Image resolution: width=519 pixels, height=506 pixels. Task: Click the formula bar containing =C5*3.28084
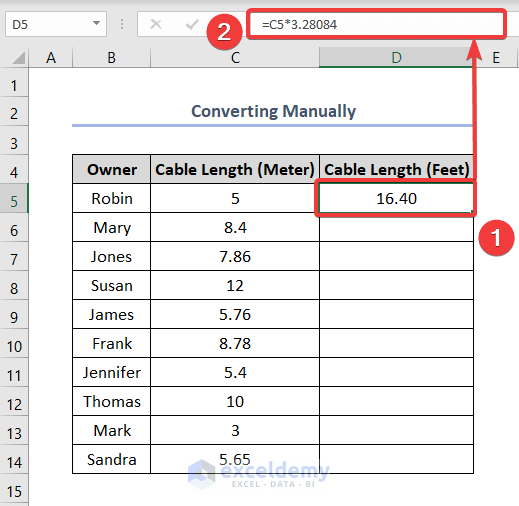376,24
